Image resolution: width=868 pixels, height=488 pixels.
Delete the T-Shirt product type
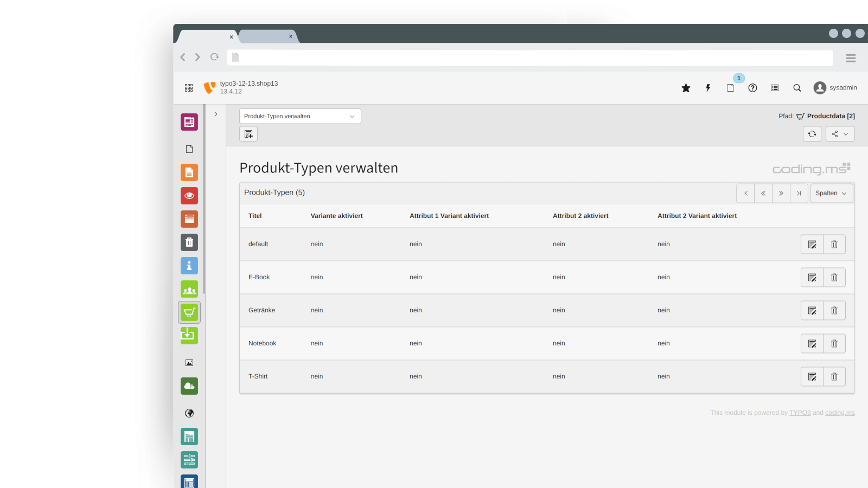(834, 377)
